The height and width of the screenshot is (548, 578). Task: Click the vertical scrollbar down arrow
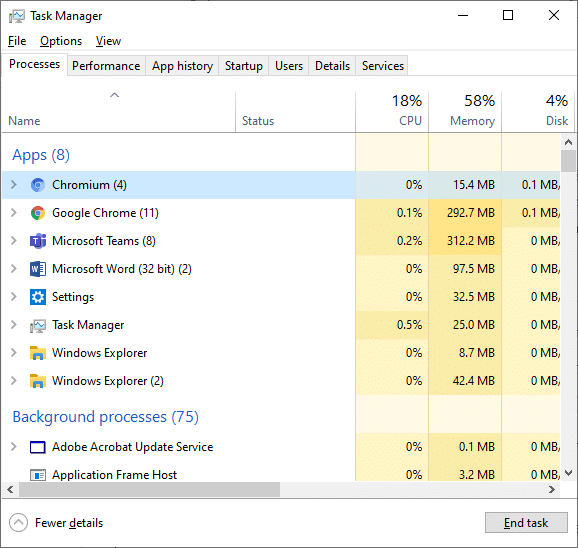pyautogui.click(x=568, y=473)
